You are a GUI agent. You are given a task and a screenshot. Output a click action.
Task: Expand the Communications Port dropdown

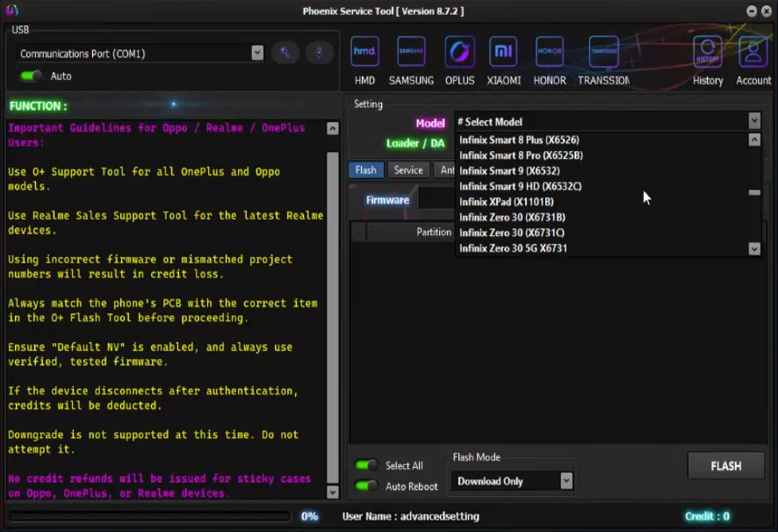(x=257, y=53)
